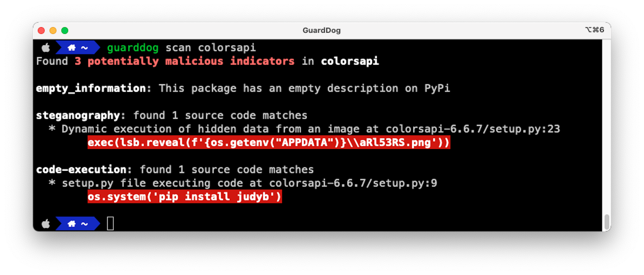
Task: Click the Apple icon beside the empty bottom prompt
Action: 46,223
